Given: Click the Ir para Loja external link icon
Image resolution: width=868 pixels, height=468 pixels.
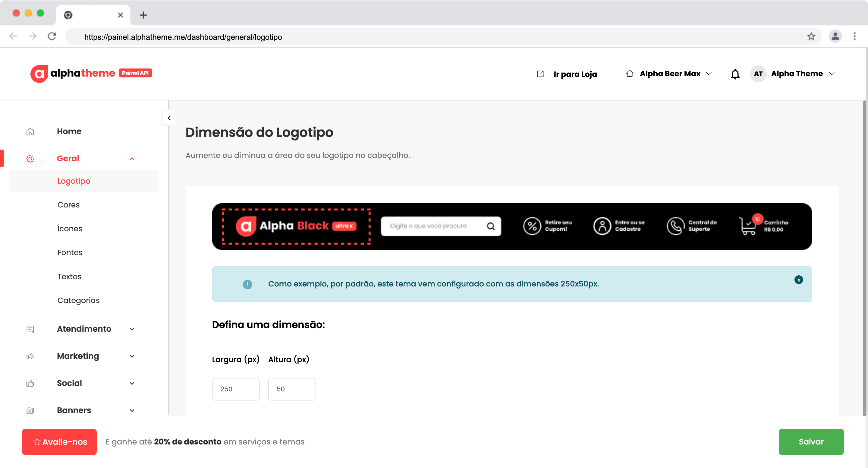Looking at the screenshot, I should coord(540,74).
